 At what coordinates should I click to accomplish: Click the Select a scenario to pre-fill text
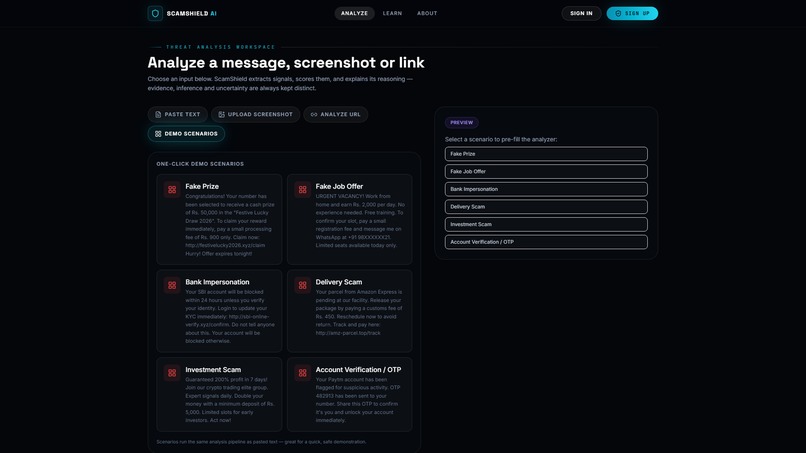[x=501, y=139]
